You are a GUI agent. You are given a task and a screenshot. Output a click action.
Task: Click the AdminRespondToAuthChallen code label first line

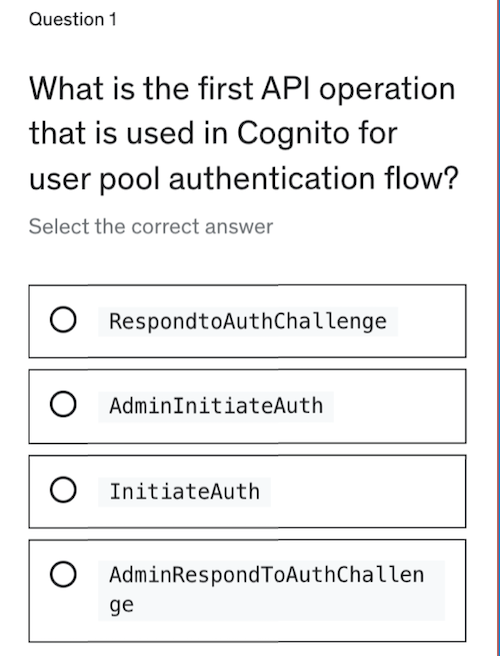pyautogui.click(x=267, y=575)
